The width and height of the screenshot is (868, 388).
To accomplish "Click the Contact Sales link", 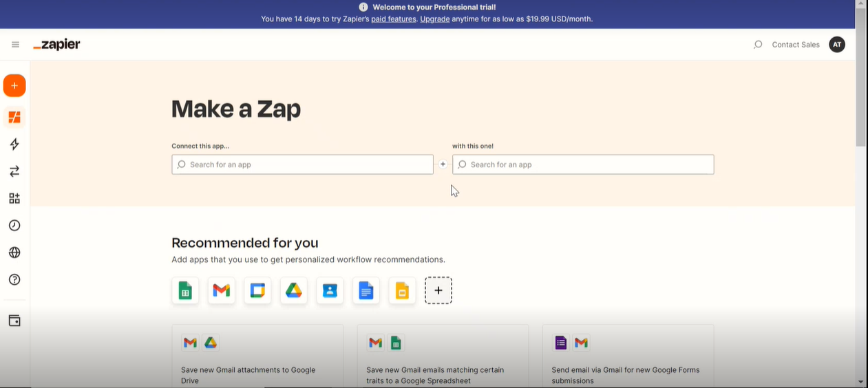I will [x=796, y=45].
